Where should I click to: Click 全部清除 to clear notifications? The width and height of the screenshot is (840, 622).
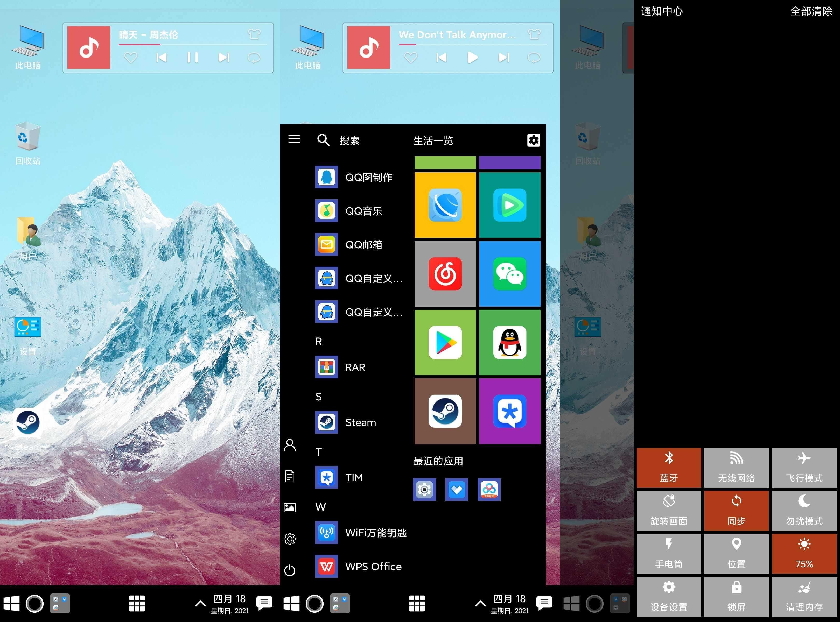[811, 11]
